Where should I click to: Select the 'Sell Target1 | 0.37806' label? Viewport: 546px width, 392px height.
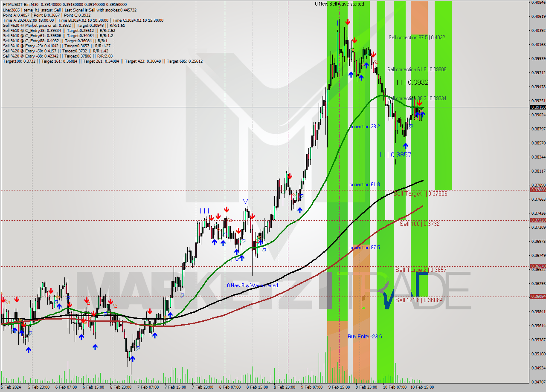pos(420,193)
